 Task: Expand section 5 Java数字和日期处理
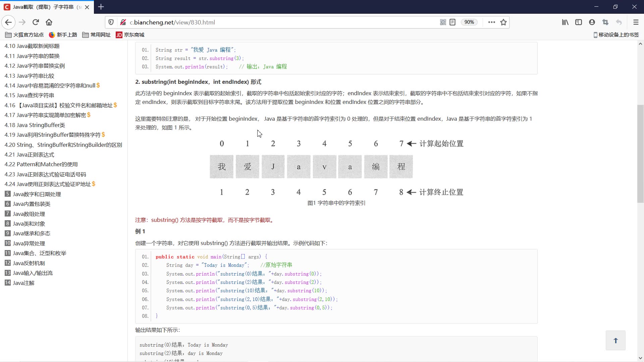coord(33,194)
